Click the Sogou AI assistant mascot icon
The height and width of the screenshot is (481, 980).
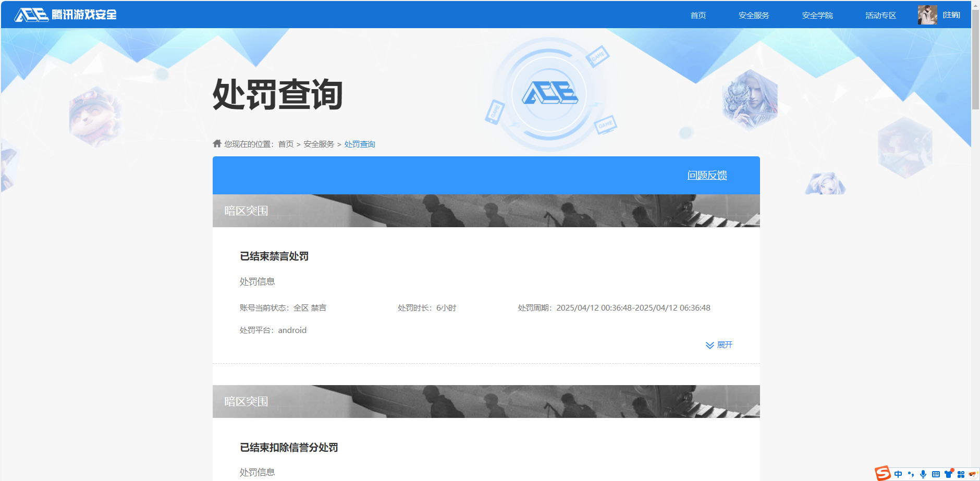tap(972, 474)
